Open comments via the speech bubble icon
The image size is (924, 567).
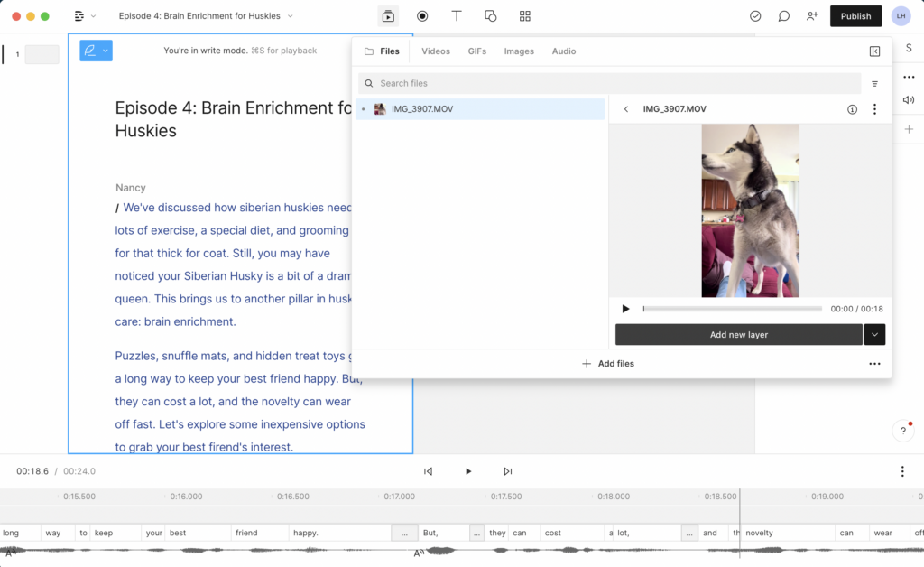click(x=783, y=15)
